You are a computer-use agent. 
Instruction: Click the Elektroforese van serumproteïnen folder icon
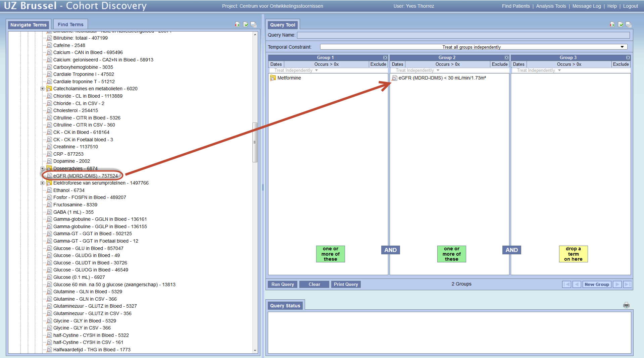49,183
